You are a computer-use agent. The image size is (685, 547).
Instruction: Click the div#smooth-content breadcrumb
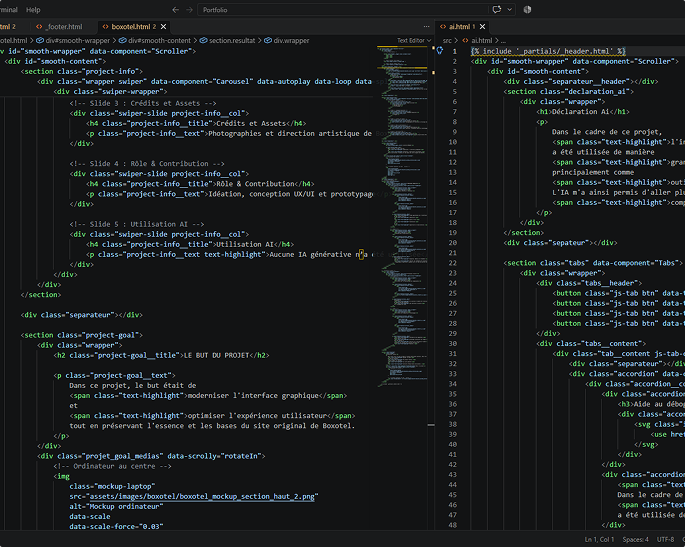155,41
